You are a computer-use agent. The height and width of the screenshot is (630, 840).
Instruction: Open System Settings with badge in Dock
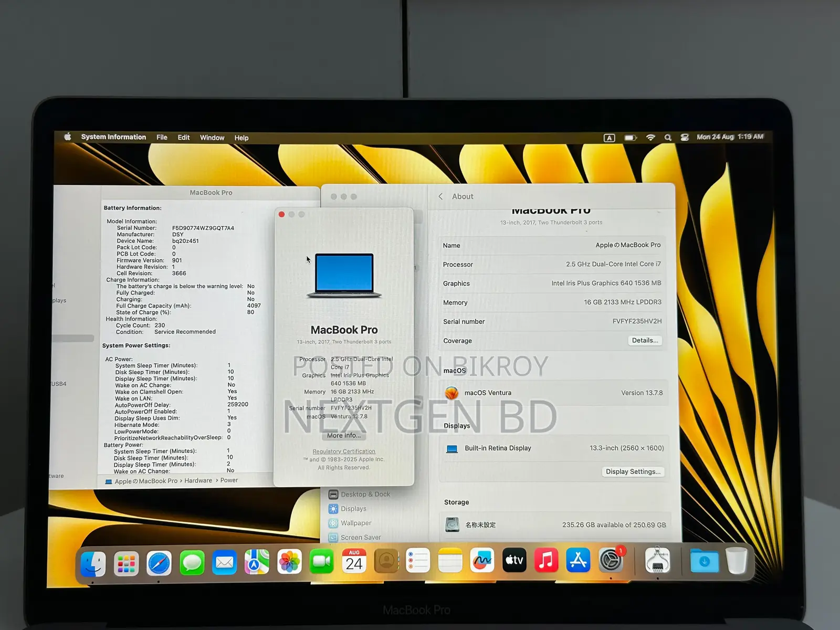click(x=611, y=560)
